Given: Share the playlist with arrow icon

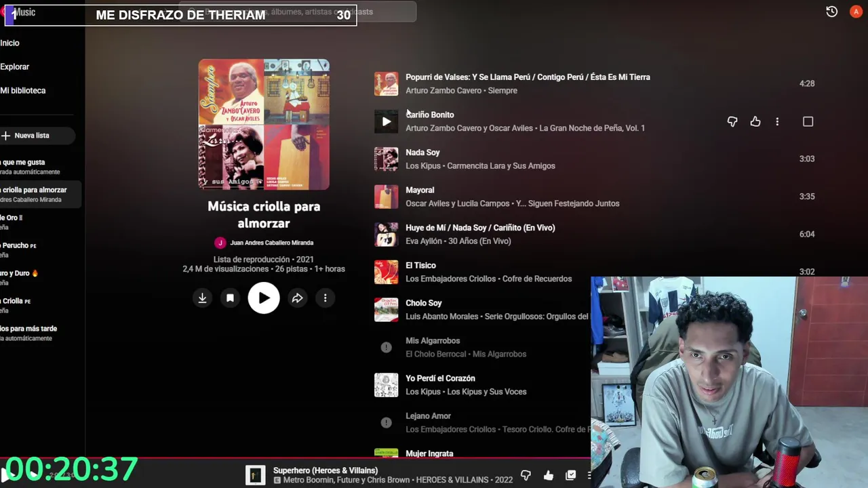Looking at the screenshot, I should tap(297, 298).
